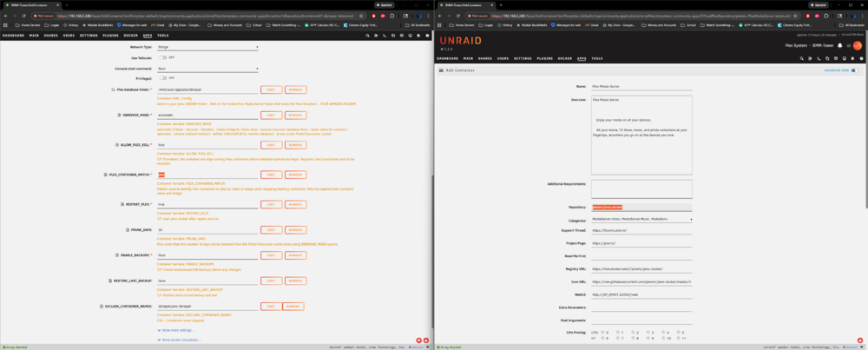The image size is (868, 350).
Task: Open Network Type dropdown
Action: (207, 47)
